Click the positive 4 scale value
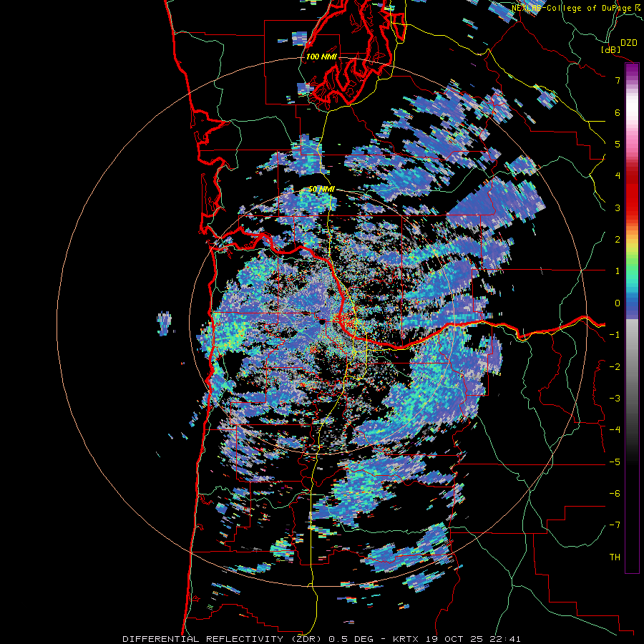This screenshot has width=644, height=644. [618, 176]
